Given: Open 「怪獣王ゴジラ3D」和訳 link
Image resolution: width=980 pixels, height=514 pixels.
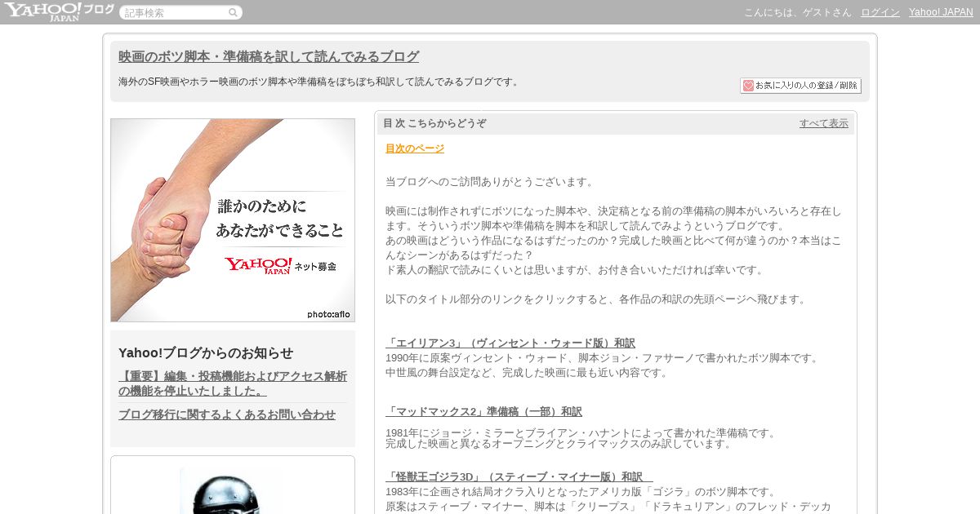Looking at the screenshot, I should pos(519,477).
